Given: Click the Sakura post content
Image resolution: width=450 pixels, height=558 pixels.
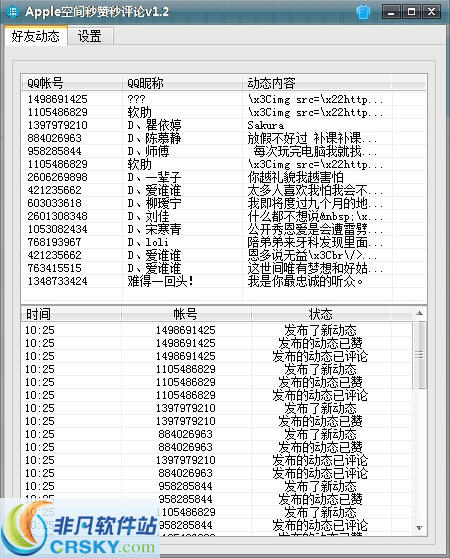Looking at the screenshot, I should 266,125.
